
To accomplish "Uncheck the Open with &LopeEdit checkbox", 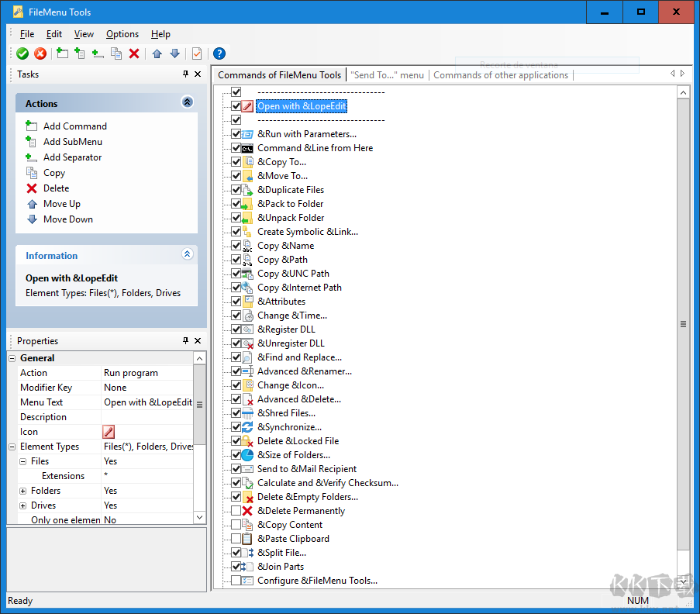I will pos(236,106).
